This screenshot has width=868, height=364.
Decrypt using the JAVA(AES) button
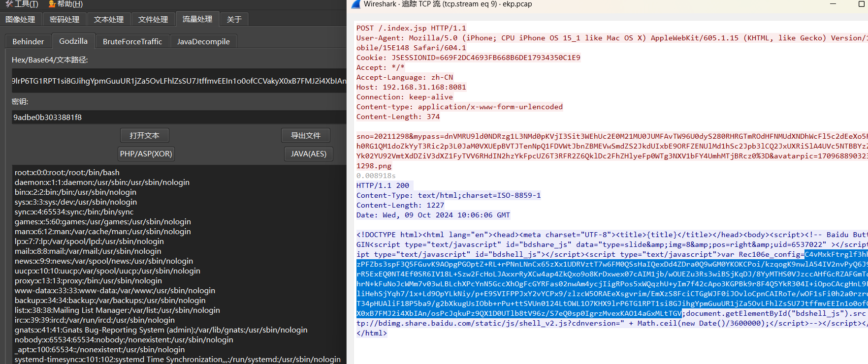point(309,154)
